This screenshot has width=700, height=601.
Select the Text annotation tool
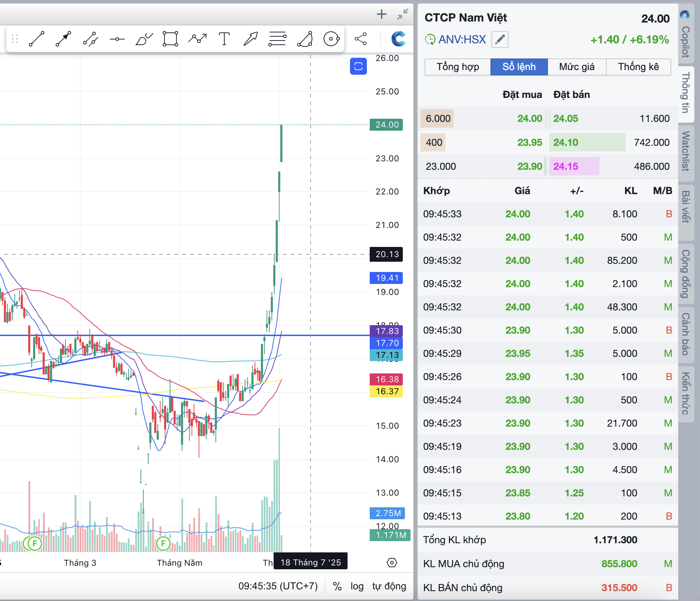pos(224,39)
